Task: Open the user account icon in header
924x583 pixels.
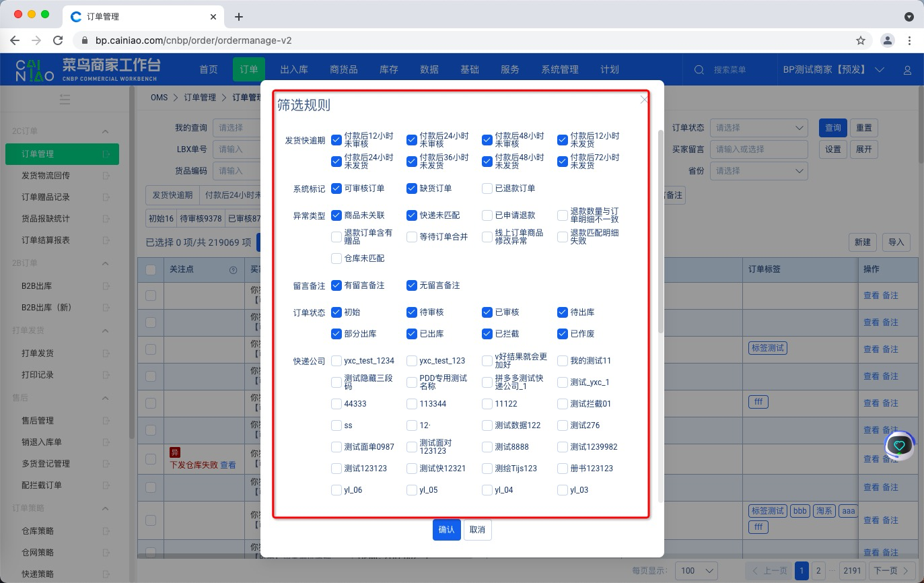Action: (x=907, y=70)
